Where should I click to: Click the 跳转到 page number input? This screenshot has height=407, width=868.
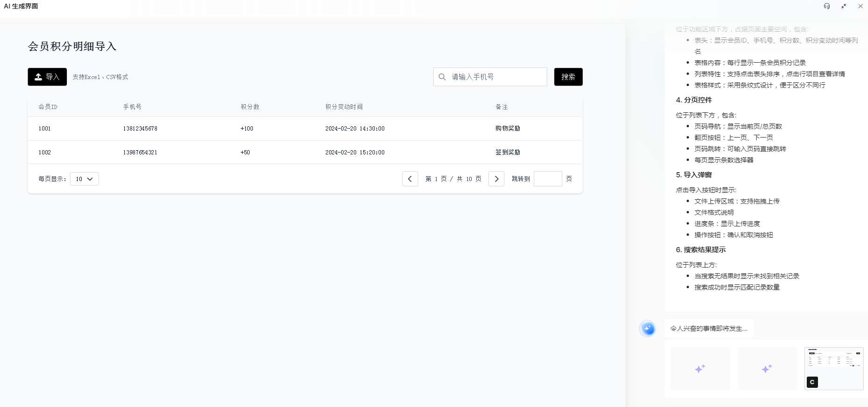coord(548,179)
